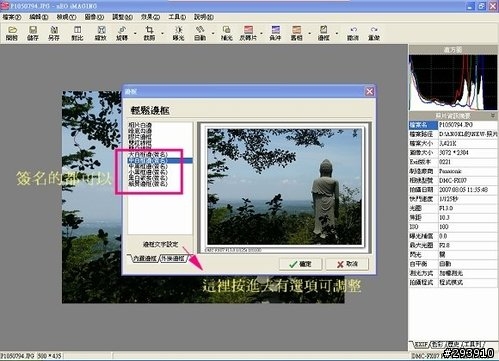Open the 工具 (Tools) menu
This screenshot has width=499, height=361.
tap(177, 17)
